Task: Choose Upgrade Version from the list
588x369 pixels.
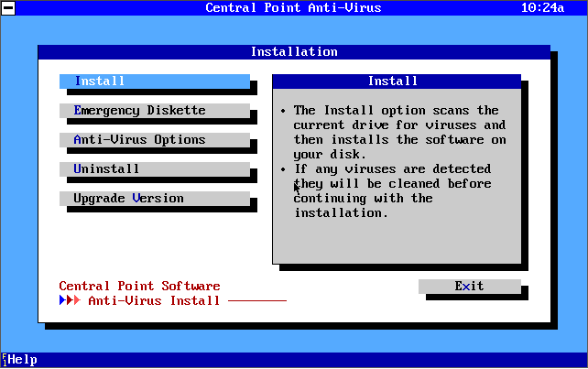Action: coord(154,199)
